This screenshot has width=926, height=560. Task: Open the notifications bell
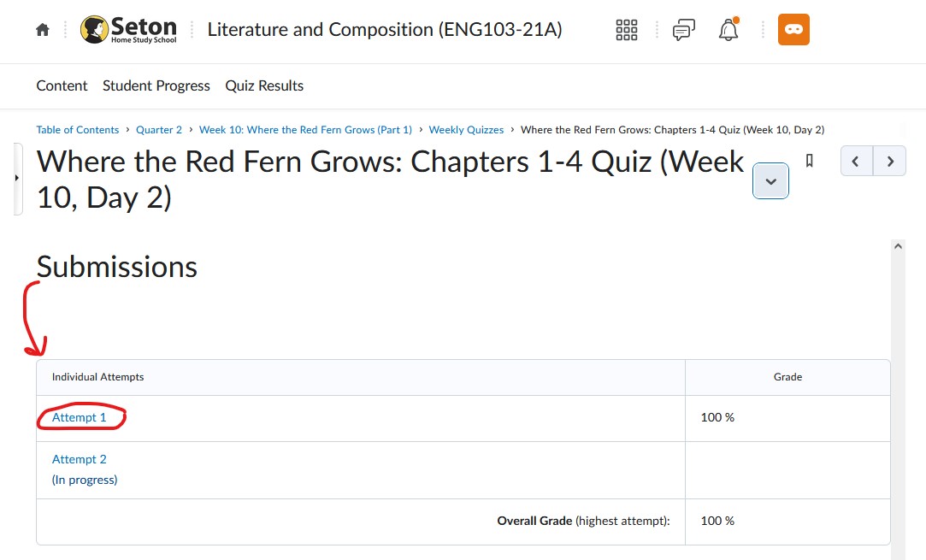coord(728,30)
